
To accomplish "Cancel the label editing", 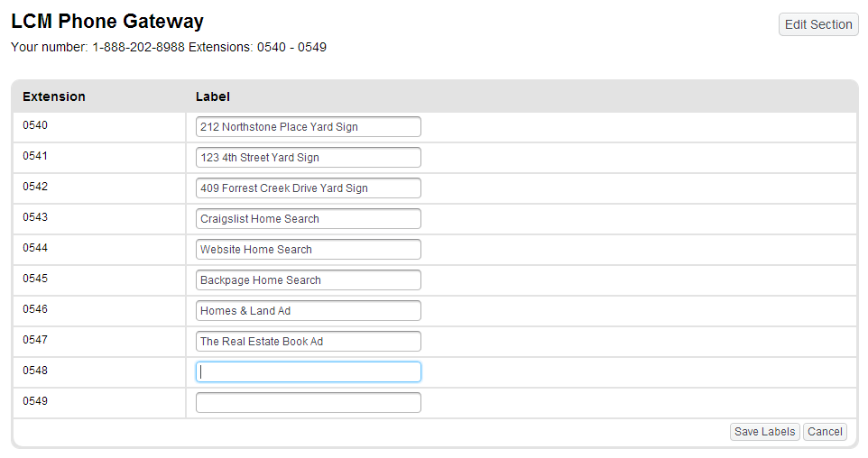I will [825, 432].
